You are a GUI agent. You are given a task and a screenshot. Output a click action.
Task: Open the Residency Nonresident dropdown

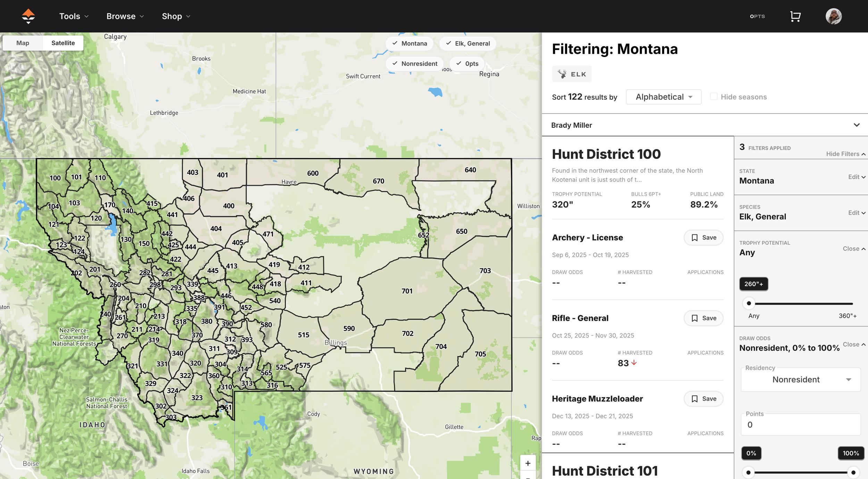[x=800, y=379]
